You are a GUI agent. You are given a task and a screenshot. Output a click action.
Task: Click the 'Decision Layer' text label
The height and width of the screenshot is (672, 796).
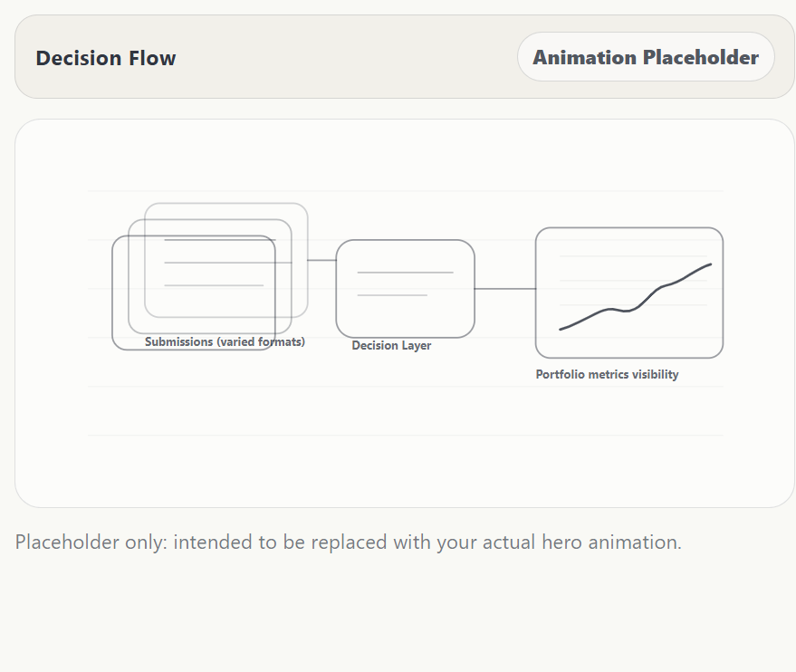tap(391, 346)
